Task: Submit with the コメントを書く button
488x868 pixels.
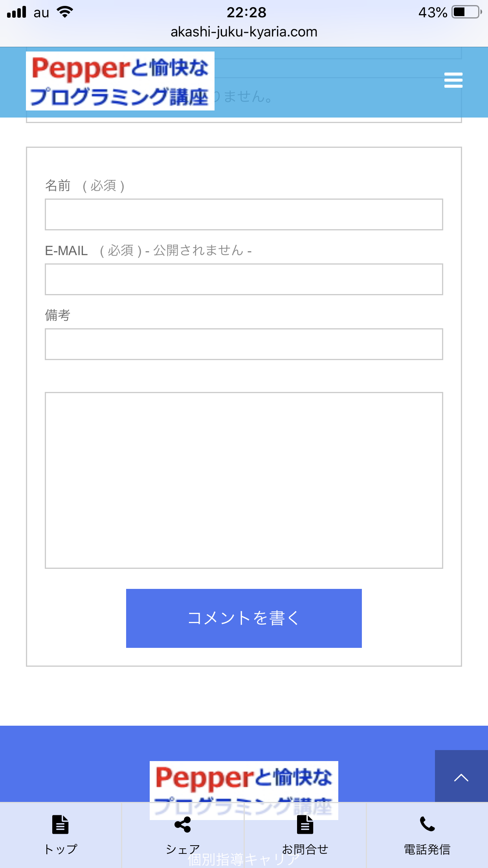Action: (244, 618)
